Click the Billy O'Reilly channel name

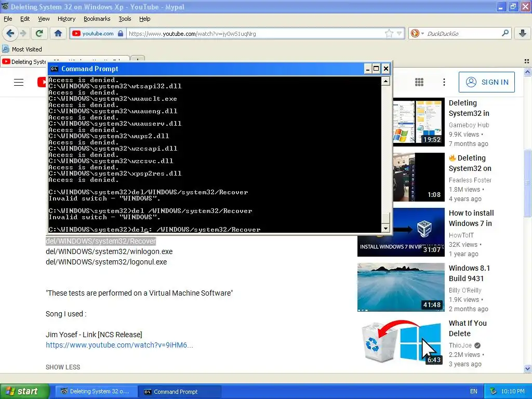pyautogui.click(x=465, y=290)
